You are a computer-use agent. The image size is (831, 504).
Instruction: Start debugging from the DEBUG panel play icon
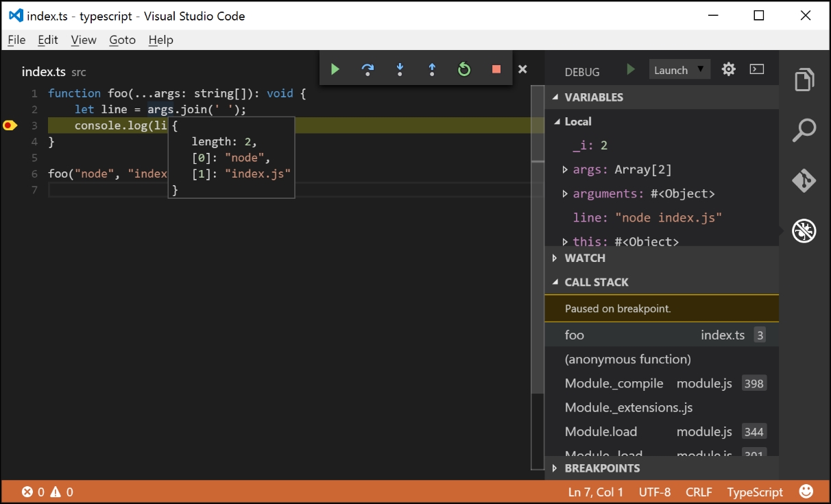631,69
